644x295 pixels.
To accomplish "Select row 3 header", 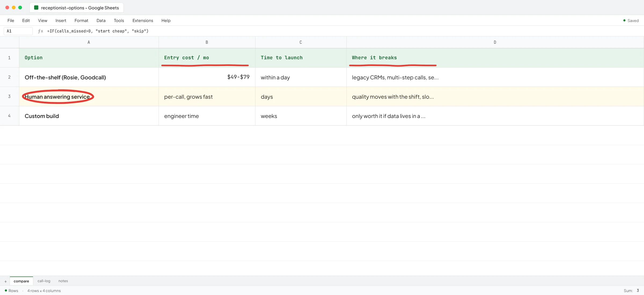I will (9, 97).
